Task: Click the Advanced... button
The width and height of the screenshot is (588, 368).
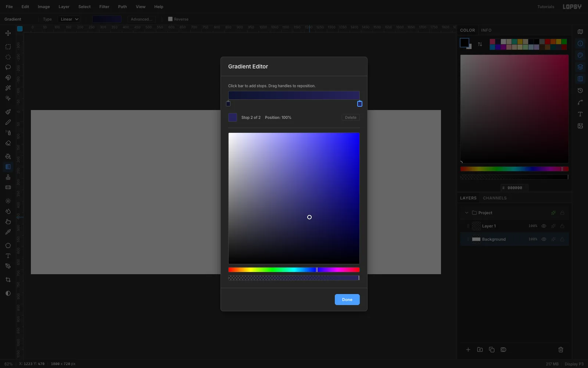Action: [141, 19]
